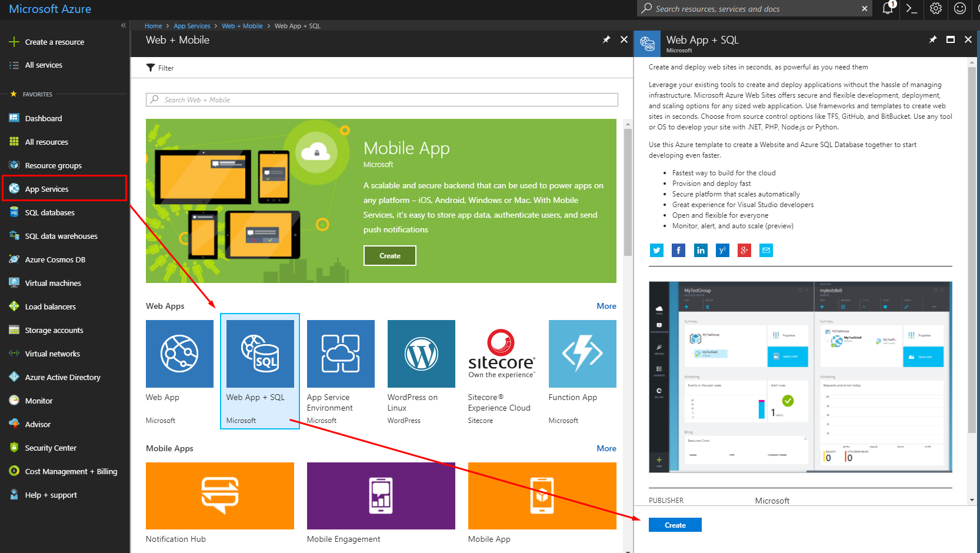Close the Web + Mobile blade
The height and width of the screenshot is (553, 980).
click(624, 39)
